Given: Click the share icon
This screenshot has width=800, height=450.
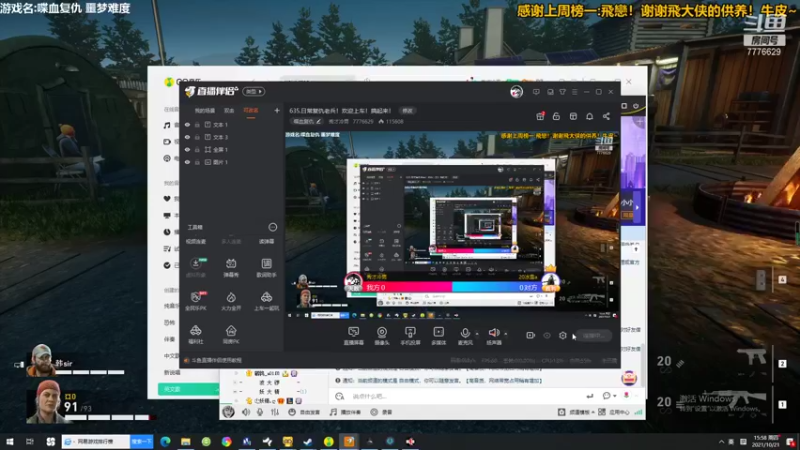Looking at the screenshot, I should click(606, 116).
